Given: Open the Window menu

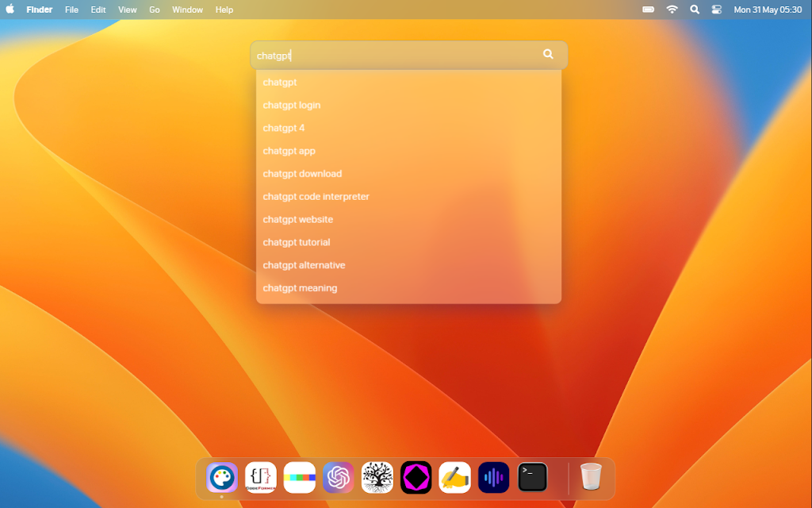Looking at the screenshot, I should (187, 10).
